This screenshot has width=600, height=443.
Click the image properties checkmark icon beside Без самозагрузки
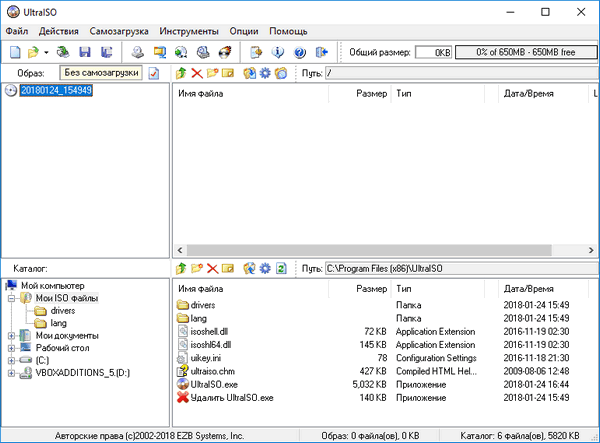154,73
